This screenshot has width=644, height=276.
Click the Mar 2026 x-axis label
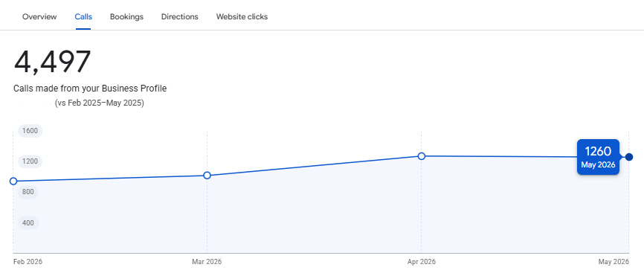[207, 262]
